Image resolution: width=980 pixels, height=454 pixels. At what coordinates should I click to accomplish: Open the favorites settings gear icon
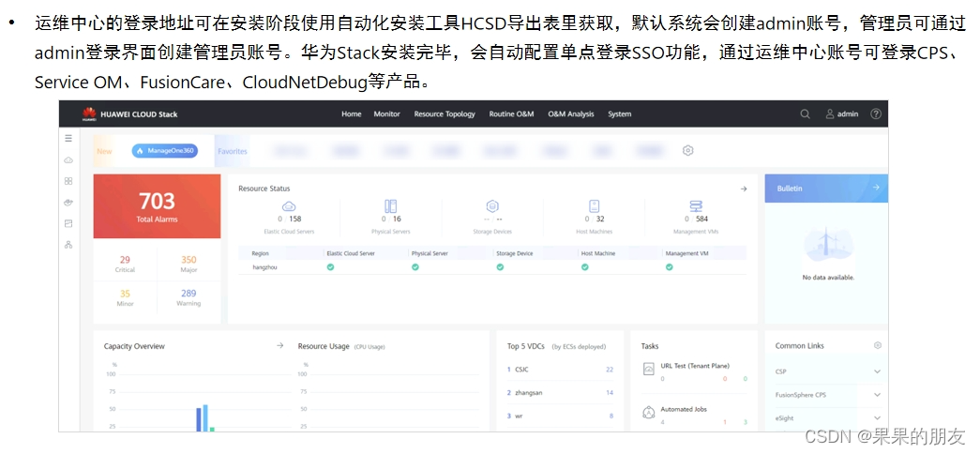(x=687, y=150)
